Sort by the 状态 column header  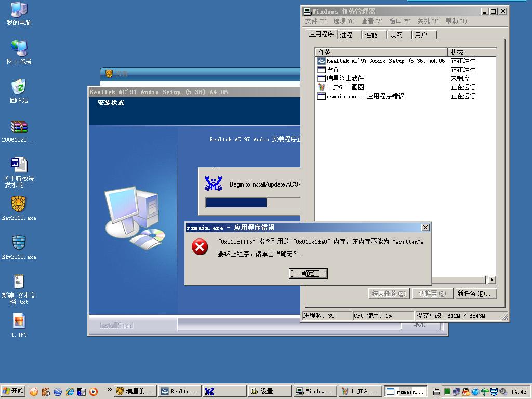[472, 52]
